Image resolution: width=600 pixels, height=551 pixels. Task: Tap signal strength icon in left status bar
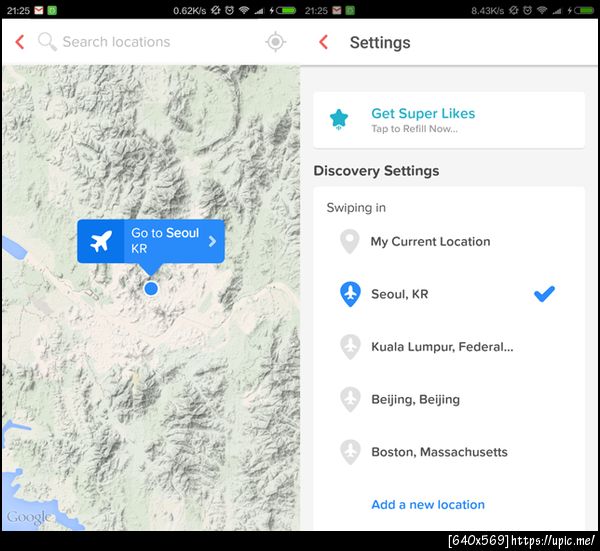259,11
